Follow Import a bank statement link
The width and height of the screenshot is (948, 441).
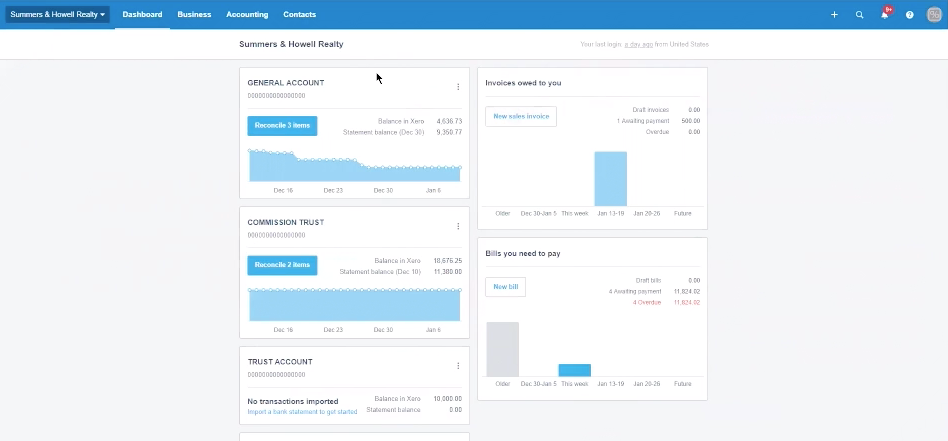click(302, 412)
